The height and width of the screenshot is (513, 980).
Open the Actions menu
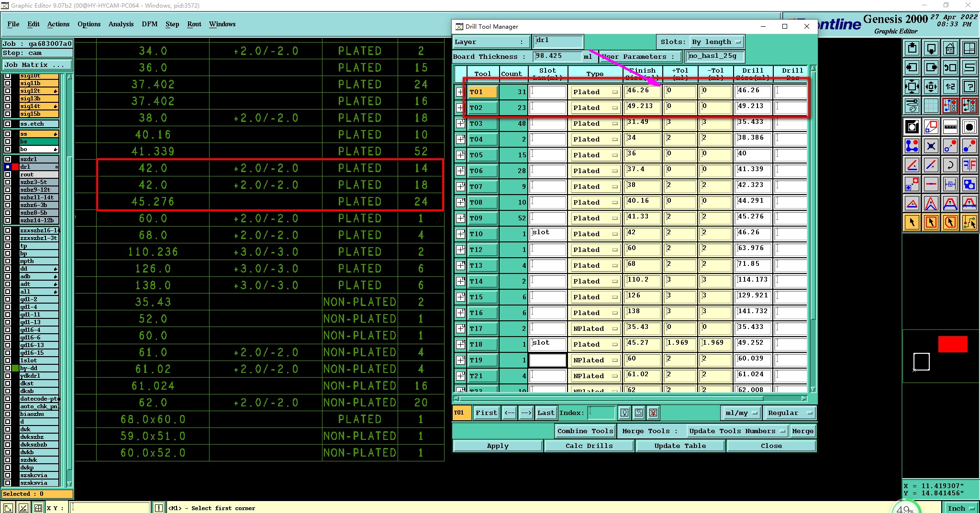[x=58, y=24]
